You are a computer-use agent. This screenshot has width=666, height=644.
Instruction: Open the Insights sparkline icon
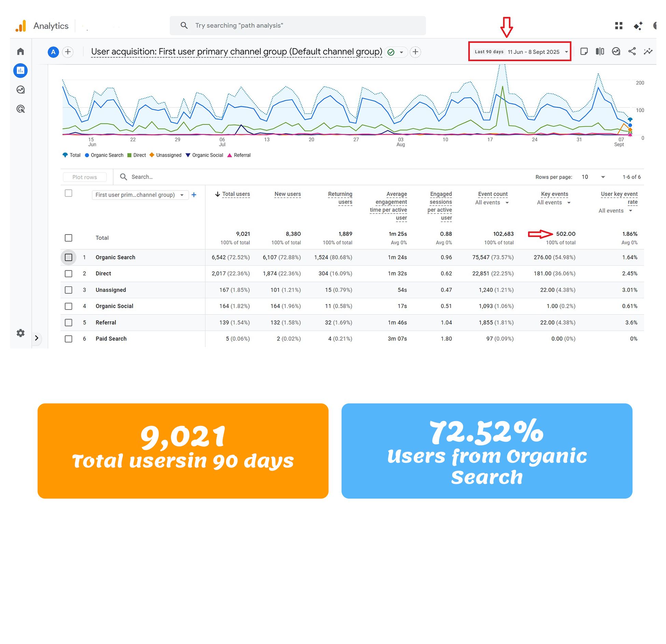coord(648,52)
